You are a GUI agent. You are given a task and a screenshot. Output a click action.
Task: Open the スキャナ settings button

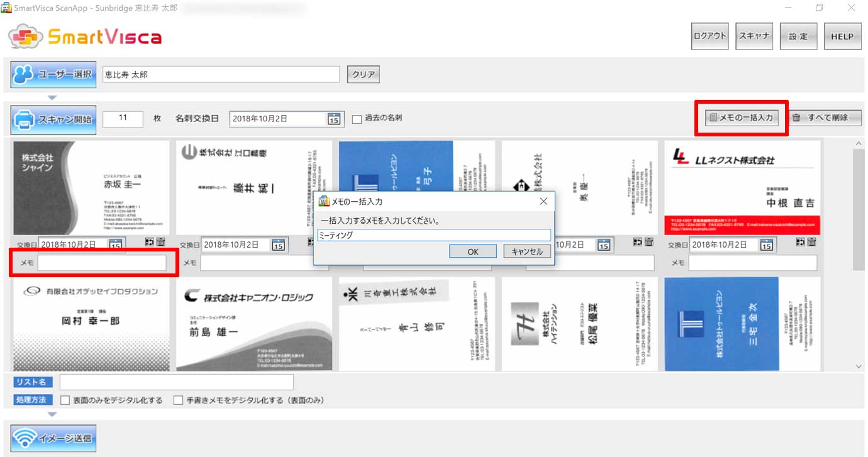pyautogui.click(x=754, y=36)
